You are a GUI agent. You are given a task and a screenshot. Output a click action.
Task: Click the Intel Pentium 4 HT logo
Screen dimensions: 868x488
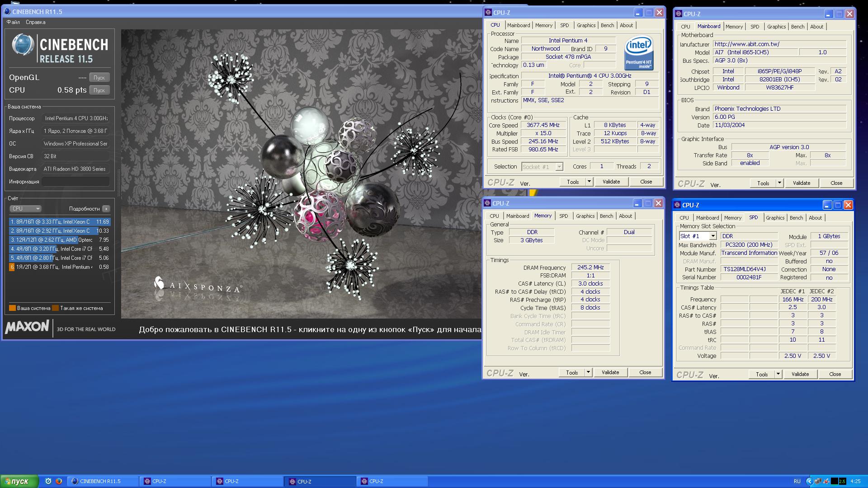point(638,53)
